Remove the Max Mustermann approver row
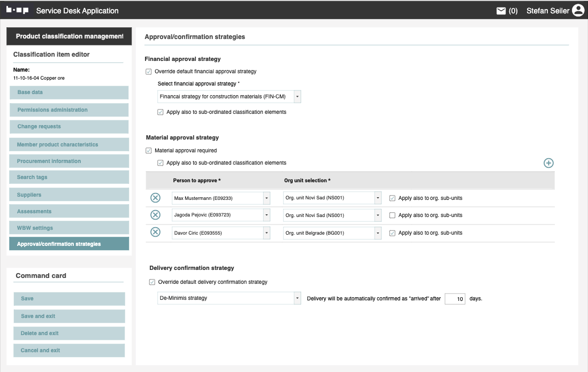The width and height of the screenshot is (588, 372). coord(155,198)
